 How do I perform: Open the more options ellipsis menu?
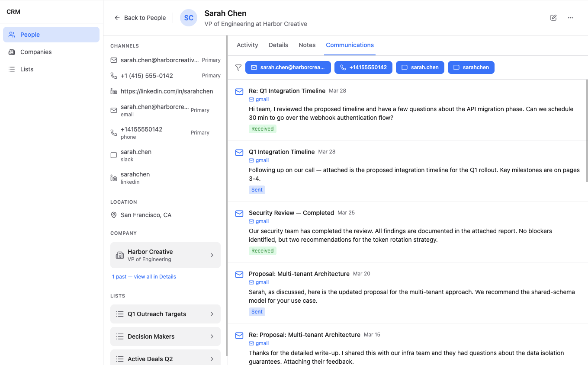[571, 18]
